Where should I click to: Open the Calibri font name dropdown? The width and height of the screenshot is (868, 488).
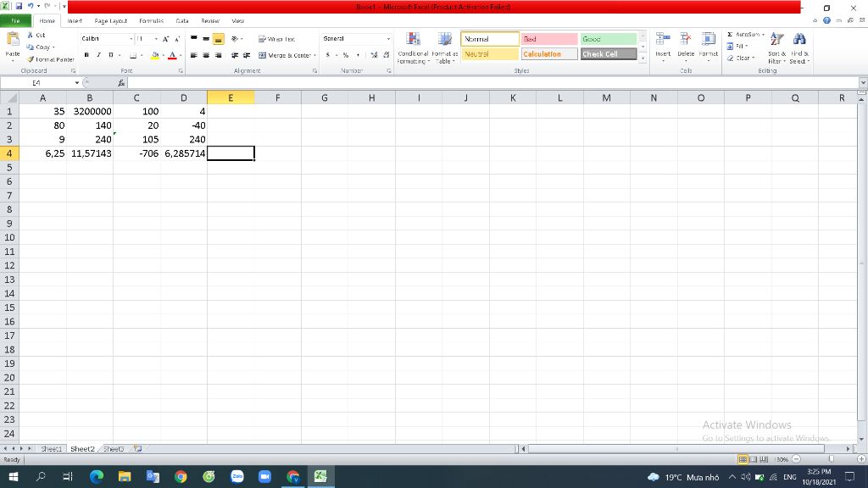click(x=131, y=39)
